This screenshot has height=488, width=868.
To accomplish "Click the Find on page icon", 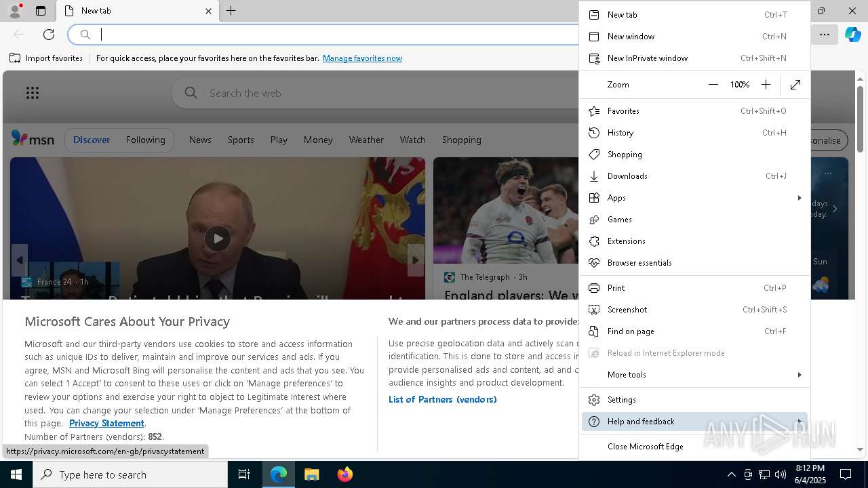I will point(594,331).
